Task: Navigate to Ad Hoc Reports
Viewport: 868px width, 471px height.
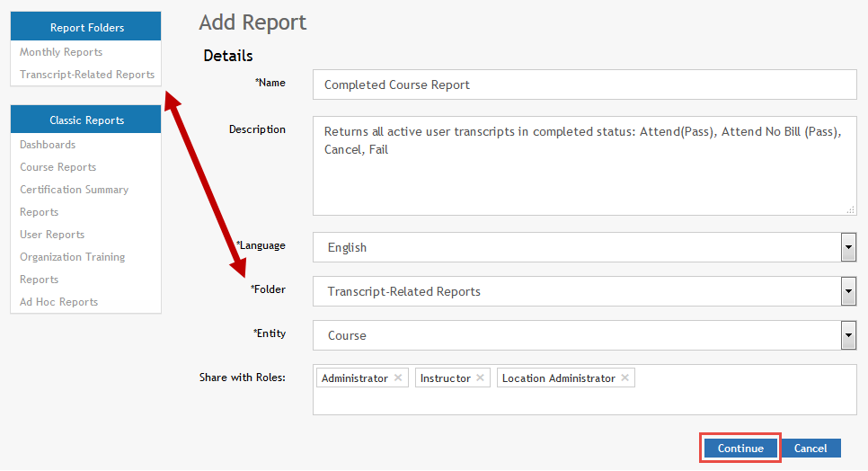Action: [x=58, y=302]
